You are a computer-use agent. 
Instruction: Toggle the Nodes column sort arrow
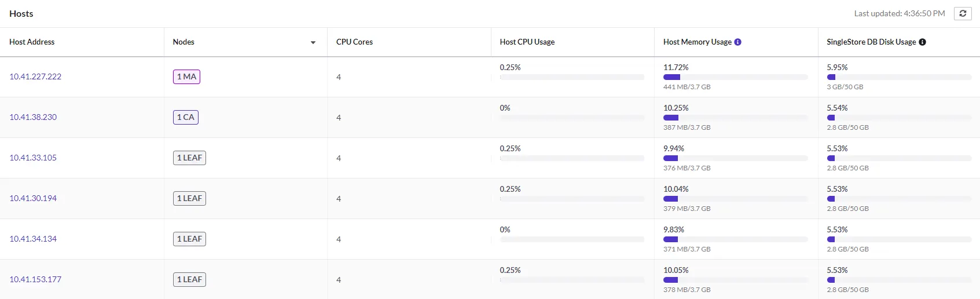tap(313, 42)
